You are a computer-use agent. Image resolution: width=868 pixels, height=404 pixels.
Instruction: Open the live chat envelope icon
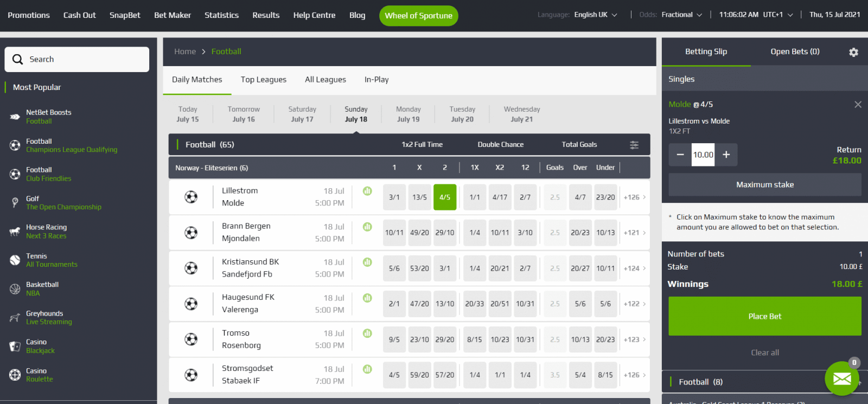coord(841,378)
